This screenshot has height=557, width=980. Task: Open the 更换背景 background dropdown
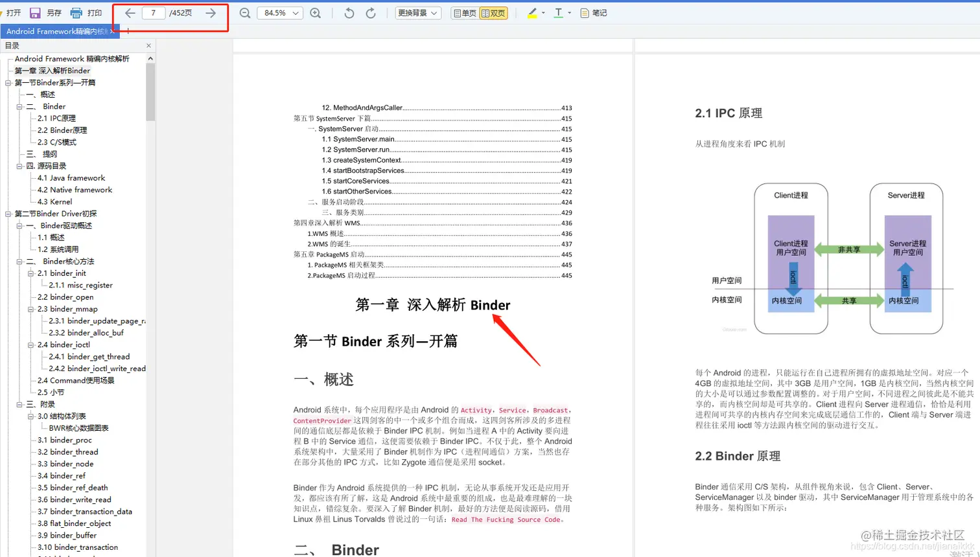click(418, 13)
